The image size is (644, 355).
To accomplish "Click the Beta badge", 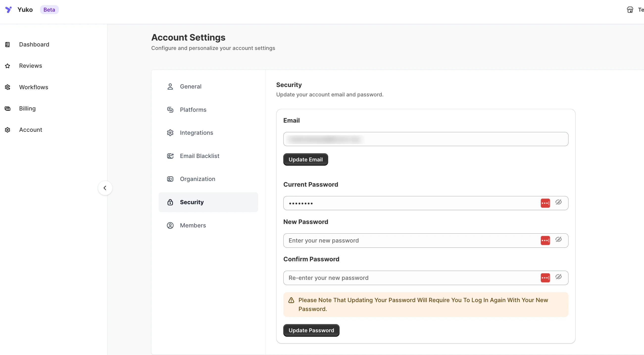I will click(x=49, y=10).
